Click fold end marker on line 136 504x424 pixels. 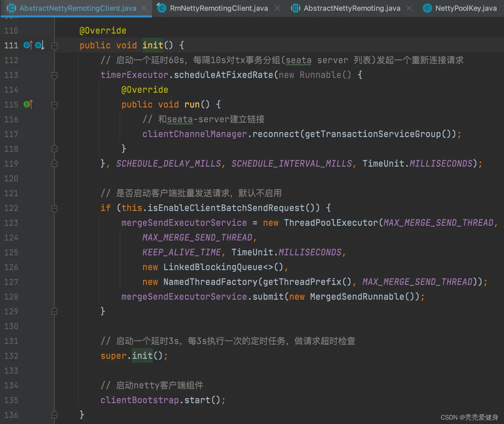(54, 415)
